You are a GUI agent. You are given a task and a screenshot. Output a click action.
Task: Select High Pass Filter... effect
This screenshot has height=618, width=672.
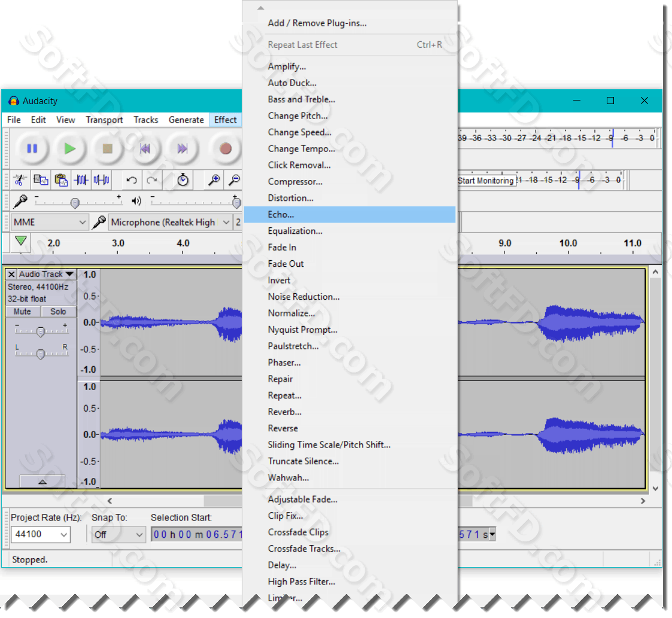pos(349,582)
